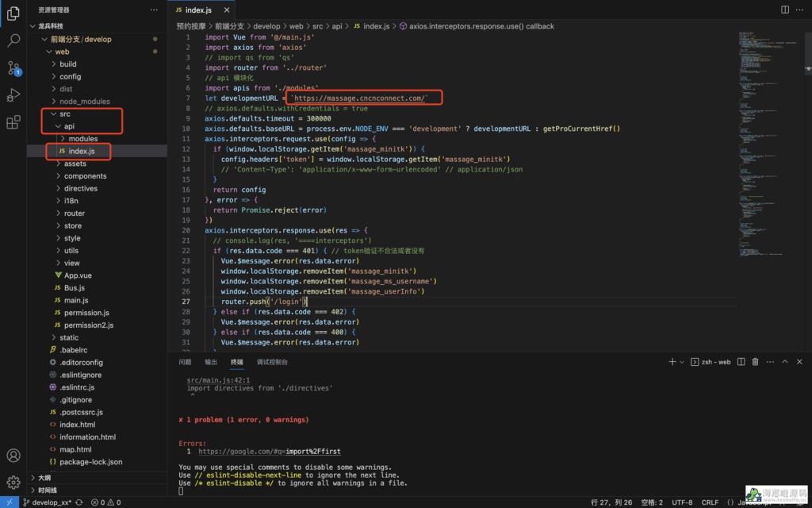Open main.js in the explorer
This screenshot has height=508, width=812.
[75, 300]
